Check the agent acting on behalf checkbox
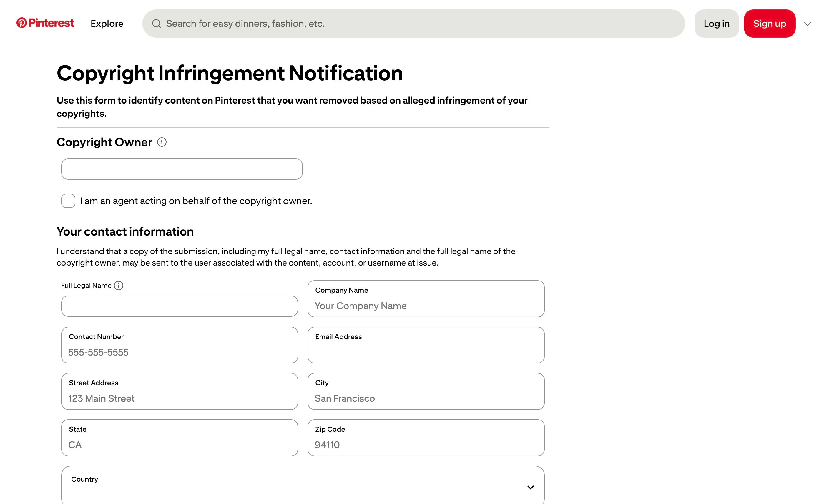Image resolution: width=824 pixels, height=504 pixels. 68,201
